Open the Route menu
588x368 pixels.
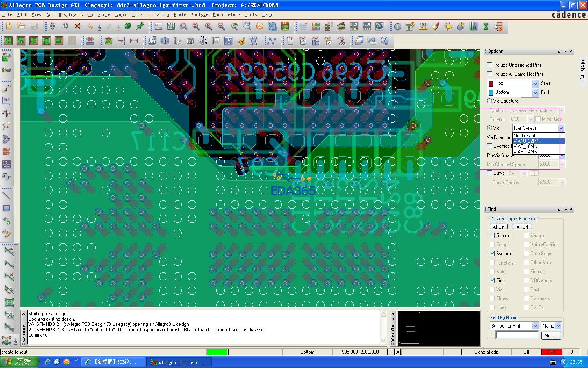tap(180, 14)
